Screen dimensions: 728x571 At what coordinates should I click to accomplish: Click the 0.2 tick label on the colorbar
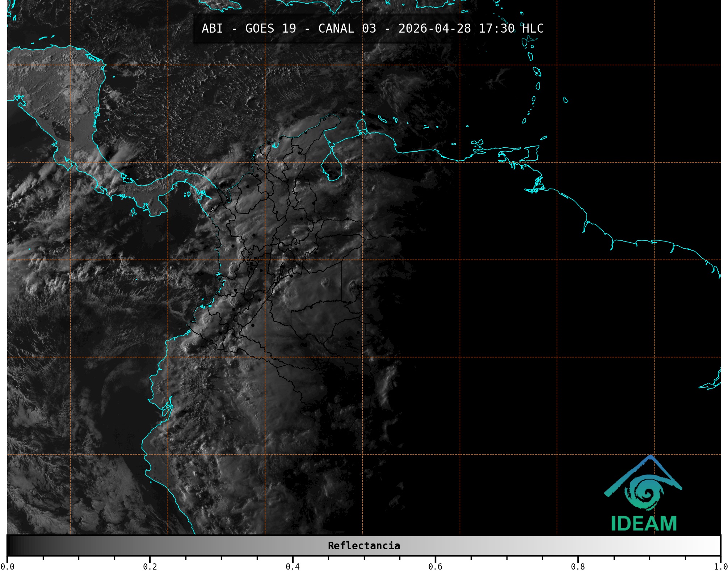pos(150,566)
